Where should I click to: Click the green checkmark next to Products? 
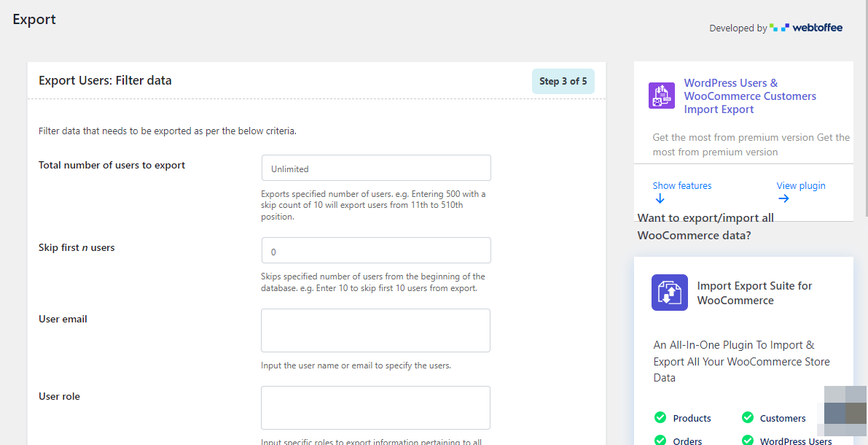click(x=660, y=417)
